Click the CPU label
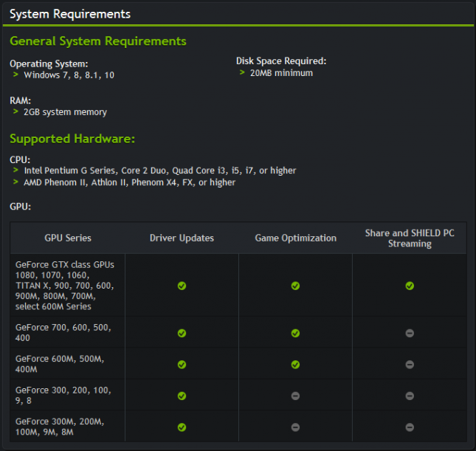The height and width of the screenshot is (451, 476). [x=20, y=159]
